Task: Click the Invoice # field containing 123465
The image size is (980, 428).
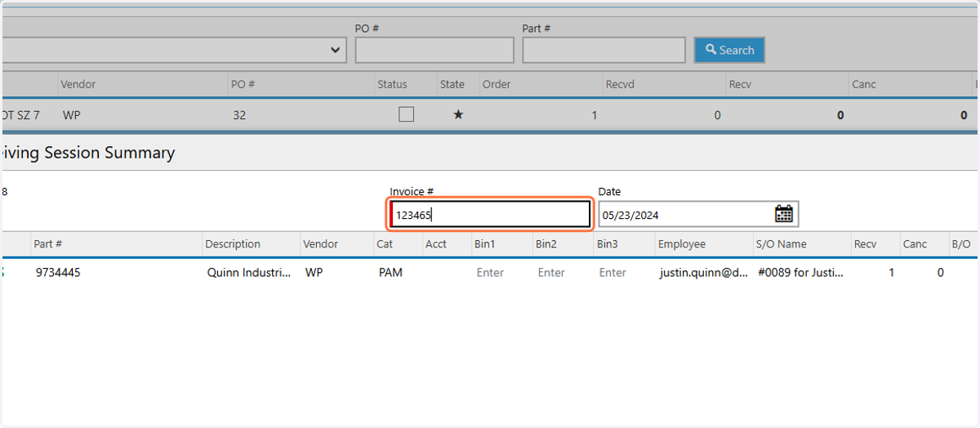Action: tap(490, 215)
